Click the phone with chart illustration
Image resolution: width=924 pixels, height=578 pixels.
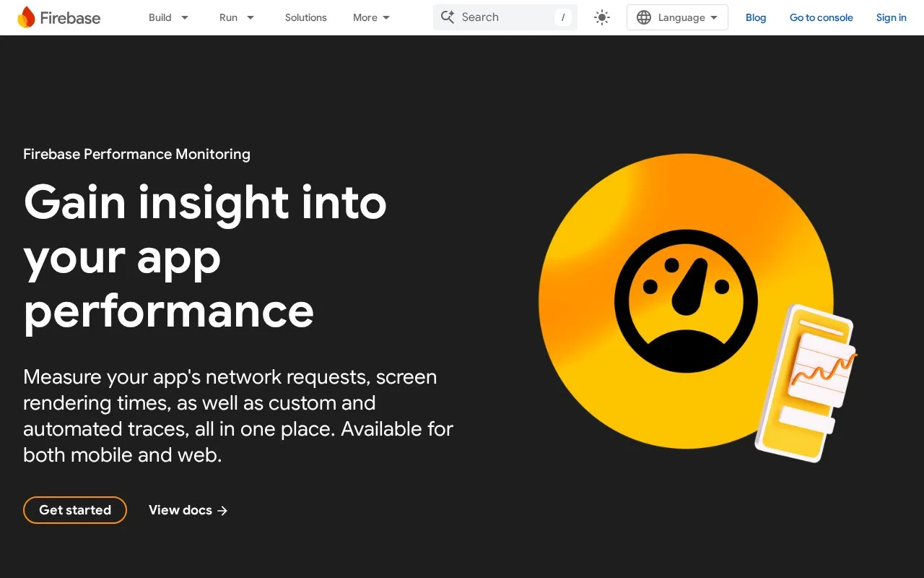coord(806,383)
